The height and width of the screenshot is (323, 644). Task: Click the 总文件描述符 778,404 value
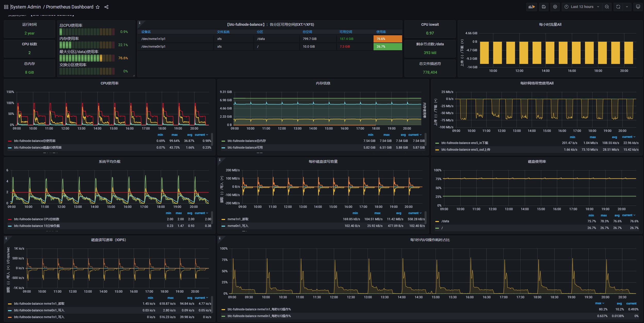pos(430,72)
